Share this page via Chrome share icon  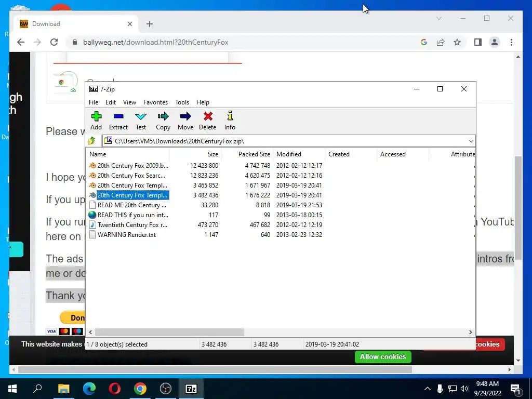click(x=441, y=42)
